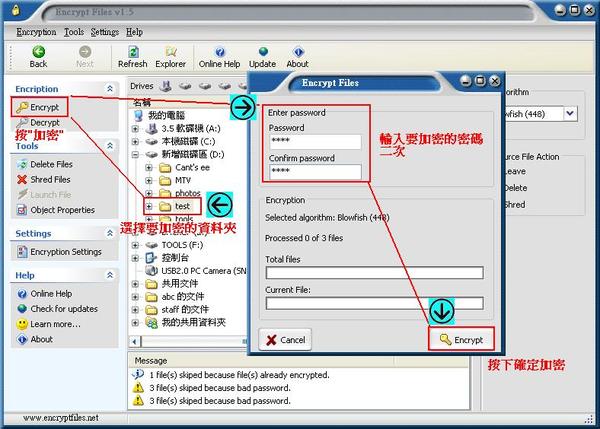Select the abc 的文件 folder
The height and width of the screenshot is (429, 600).
tap(175, 297)
